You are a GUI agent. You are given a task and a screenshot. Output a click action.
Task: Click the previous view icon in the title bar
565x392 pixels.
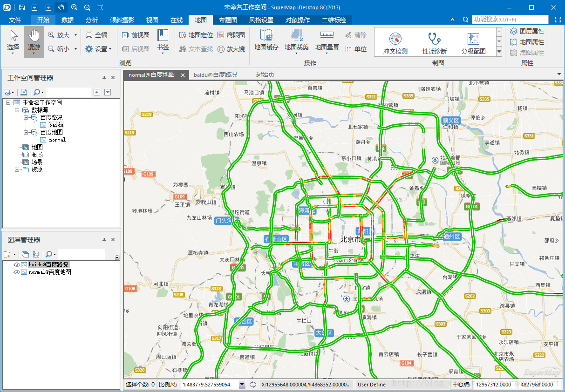tap(35, 7)
